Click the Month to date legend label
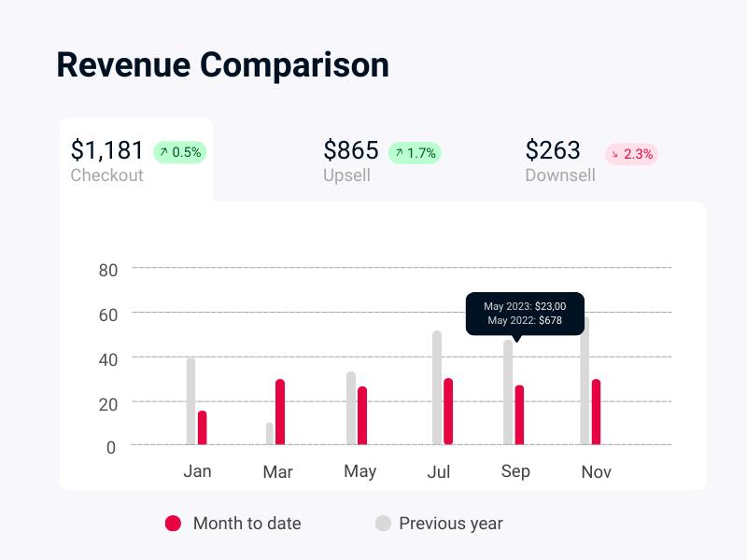Viewport: 747px width, 560px height. click(x=247, y=524)
